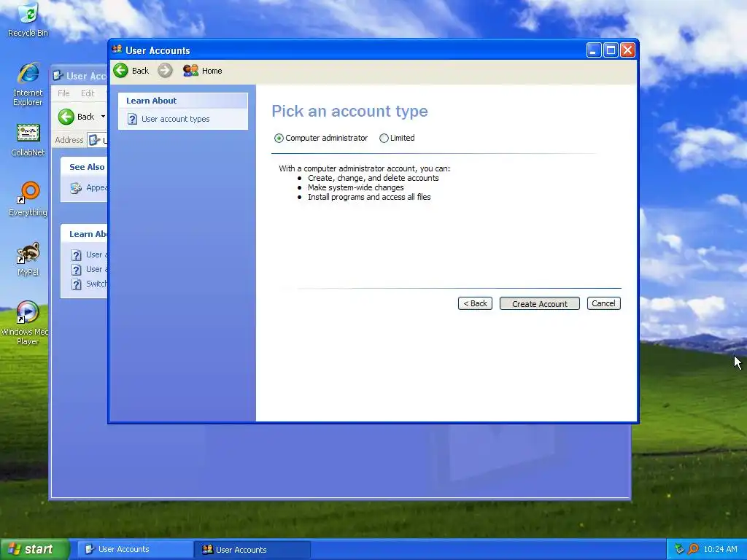Click Pick an account type heading

coord(349,111)
